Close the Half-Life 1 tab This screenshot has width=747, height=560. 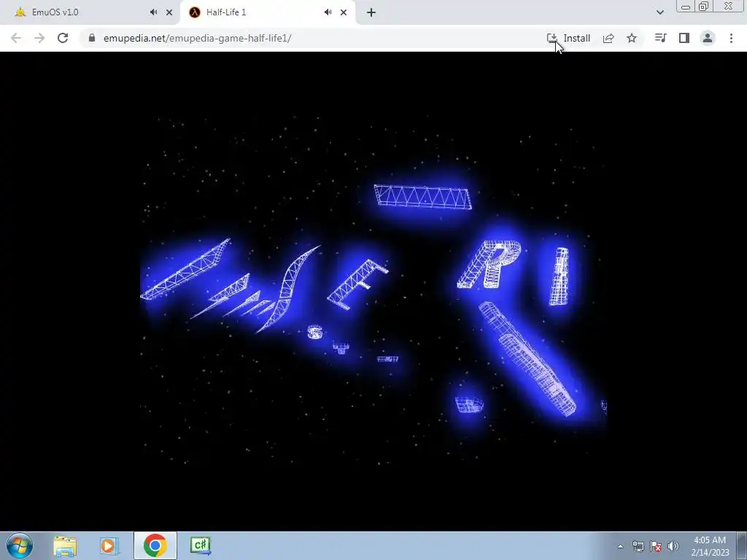[x=344, y=12]
